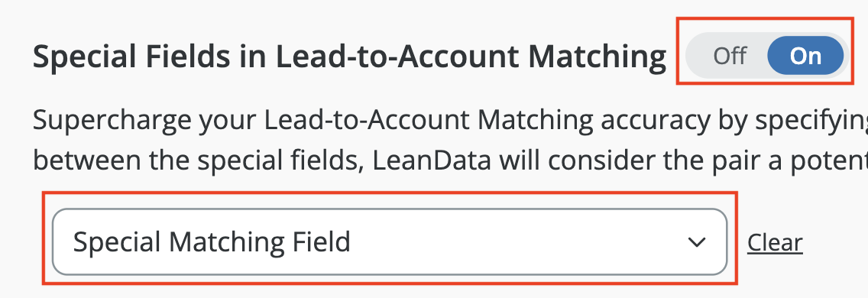Click the Special Fields in Lead-to-Account Matching heading
Image resolution: width=868 pixels, height=298 pixels.
click(x=349, y=57)
